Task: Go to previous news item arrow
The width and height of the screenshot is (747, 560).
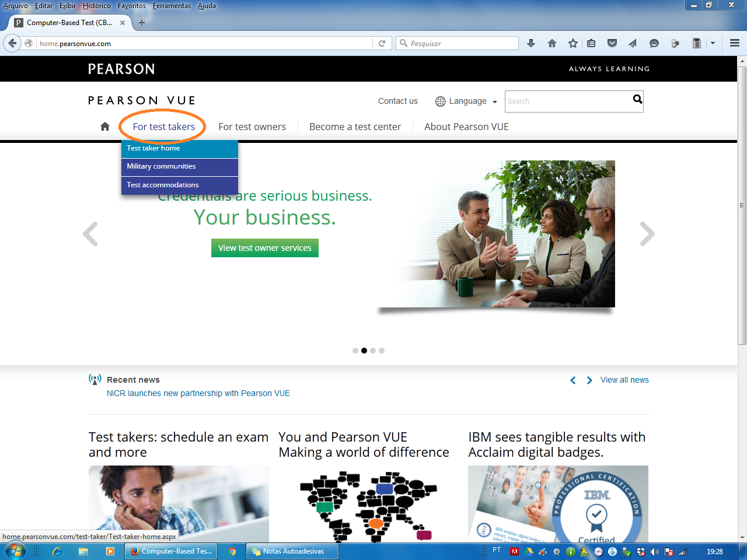Action: pyautogui.click(x=573, y=380)
